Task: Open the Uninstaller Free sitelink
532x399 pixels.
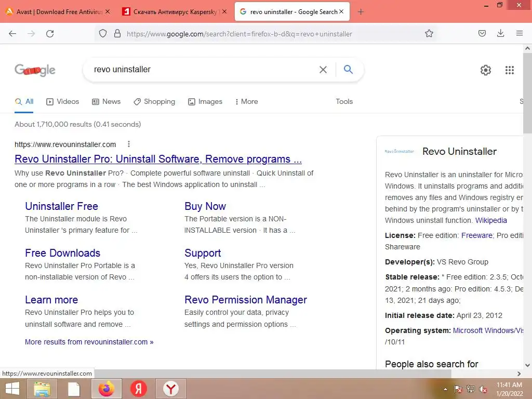Action: point(61,206)
